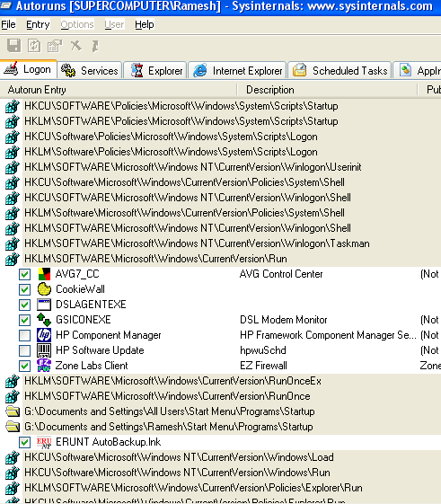
Task: Select HKCU Policies\System\Shell row
Action: (x=184, y=182)
